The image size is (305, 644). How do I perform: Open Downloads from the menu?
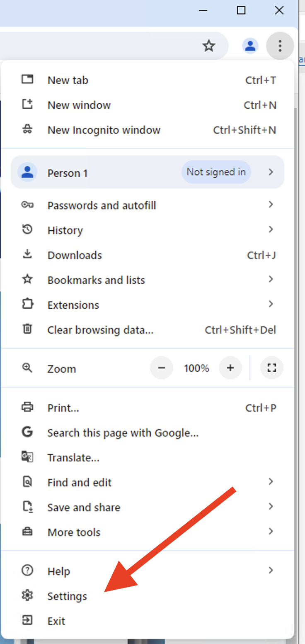click(75, 255)
